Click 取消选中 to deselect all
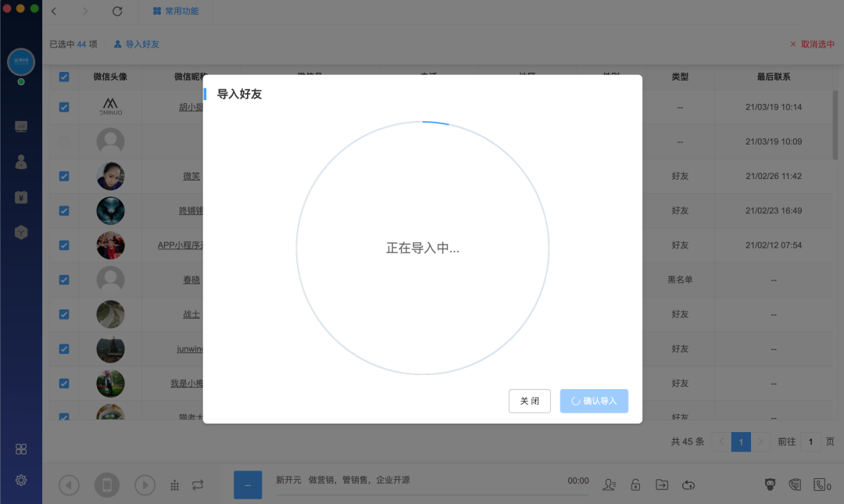The width and height of the screenshot is (844, 504). click(812, 45)
